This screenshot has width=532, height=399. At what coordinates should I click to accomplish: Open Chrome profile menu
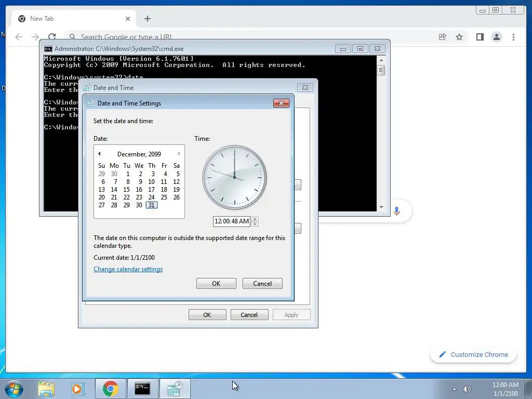(497, 37)
